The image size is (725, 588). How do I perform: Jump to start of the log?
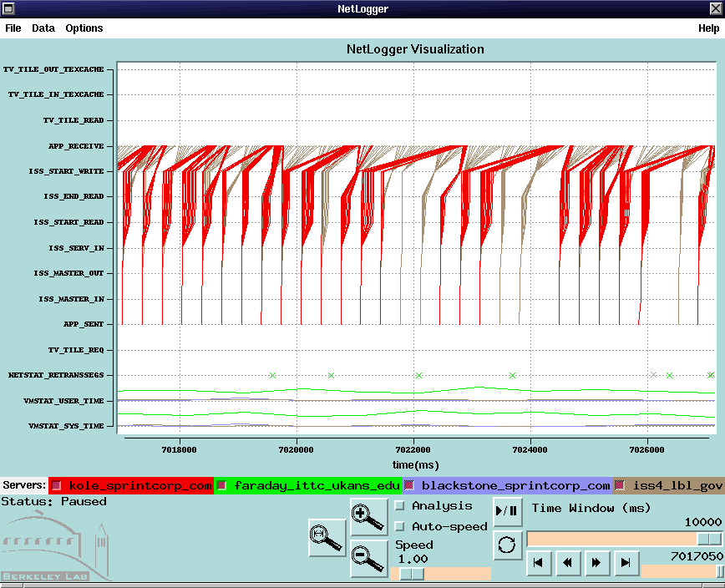pyautogui.click(x=539, y=562)
